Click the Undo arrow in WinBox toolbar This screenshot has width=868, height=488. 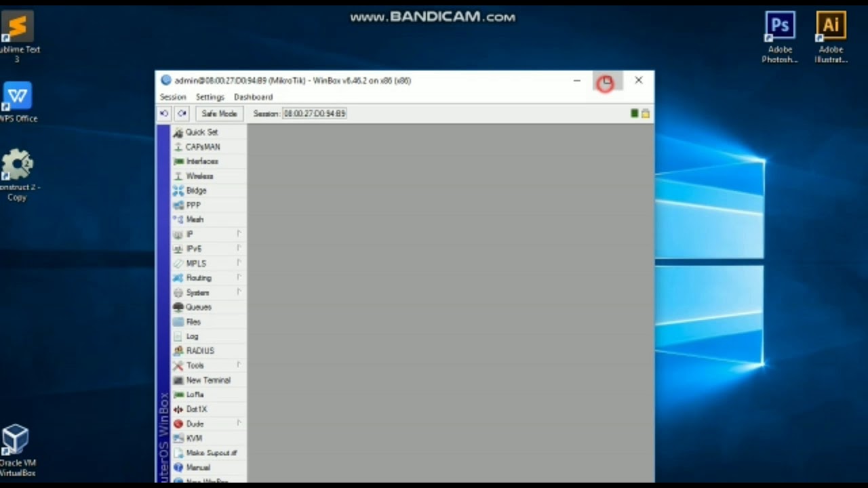point(164,114)
